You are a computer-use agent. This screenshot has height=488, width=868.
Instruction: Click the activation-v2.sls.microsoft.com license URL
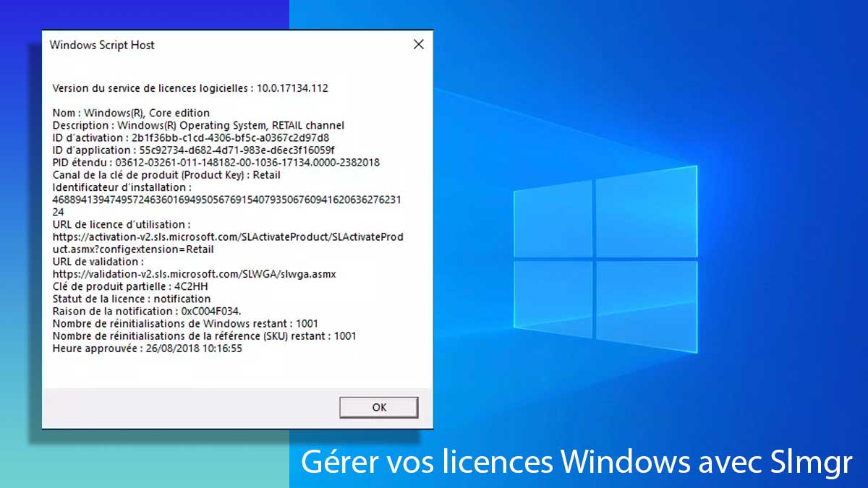[228, 237]
